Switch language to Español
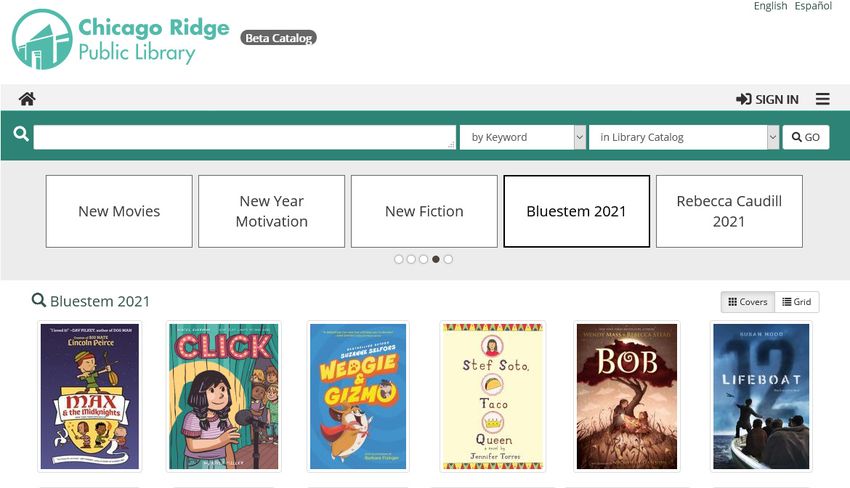The width and height of the screenshot is (850, 488). point(813,6)
